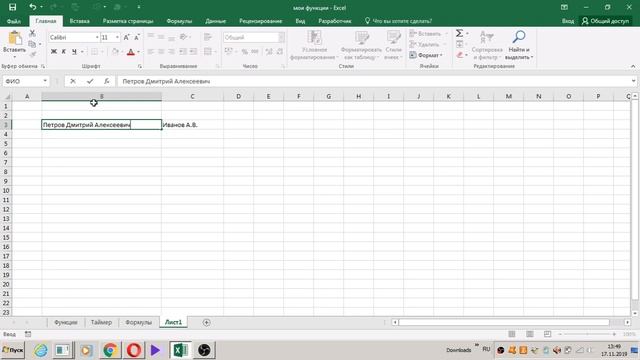The height and width of the screenshot is (360, 640).
Task: Open the Формат cells dropdown
Action: tap(426, 55)
